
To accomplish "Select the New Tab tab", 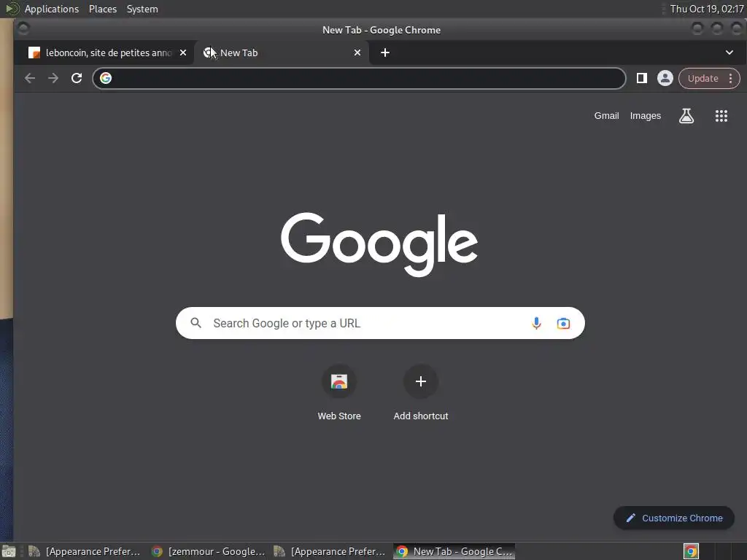I will click(x=281, y=52).
